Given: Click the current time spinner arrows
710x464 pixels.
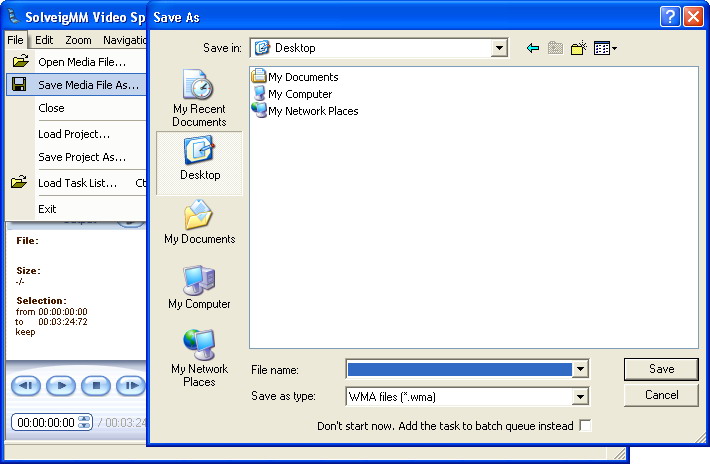Looking at the screenshot, I should coord(84,422).
